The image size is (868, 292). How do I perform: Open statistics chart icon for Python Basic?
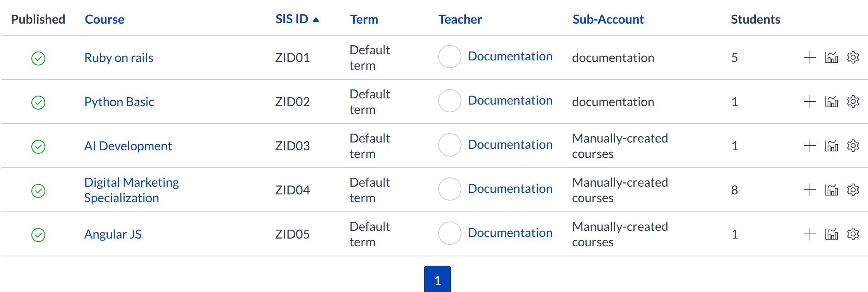(831, 102)
